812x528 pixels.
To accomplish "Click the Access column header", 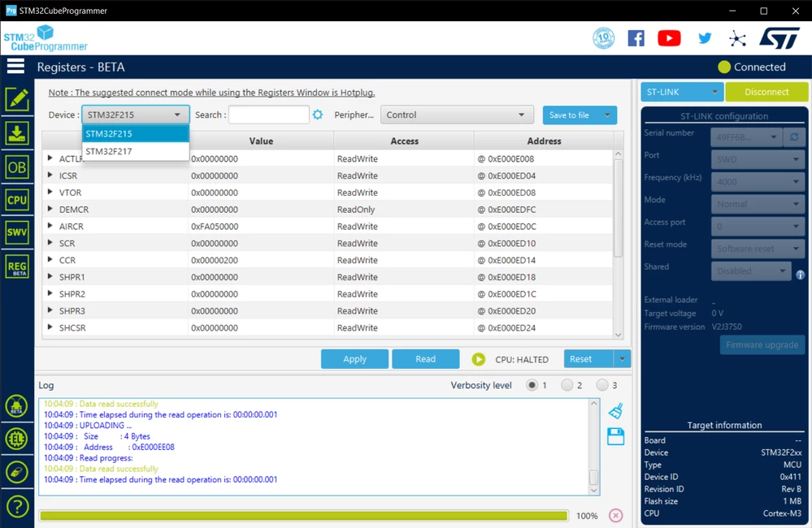I will point(405,141).
